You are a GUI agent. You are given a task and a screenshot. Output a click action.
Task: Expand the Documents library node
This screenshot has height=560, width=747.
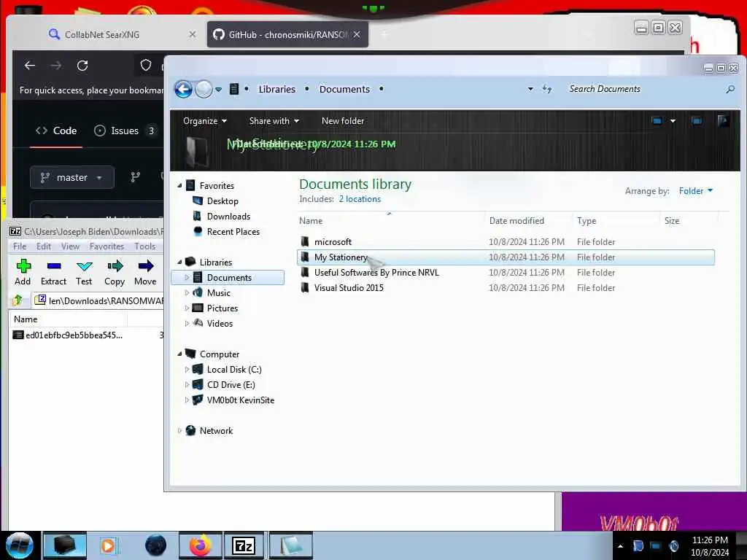click(x=187, y=278)
